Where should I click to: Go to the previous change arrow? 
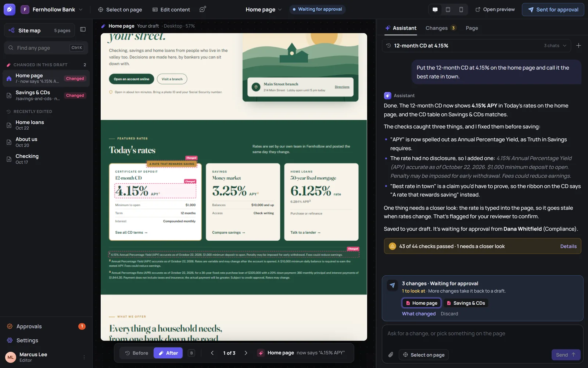[x=212, y=353]
